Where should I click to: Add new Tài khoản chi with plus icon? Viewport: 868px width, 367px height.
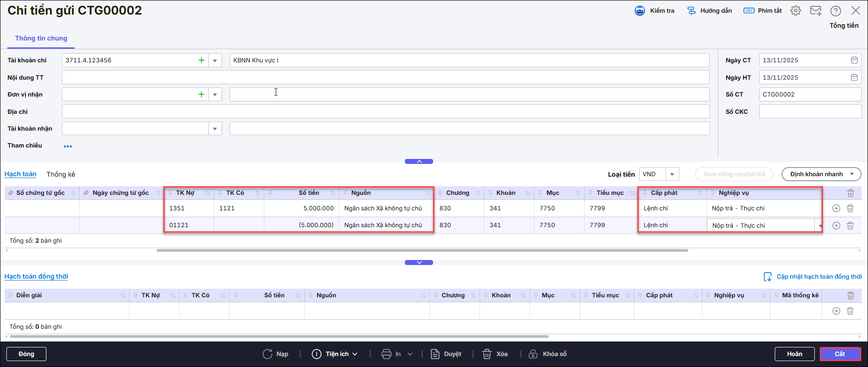(201, 60)
